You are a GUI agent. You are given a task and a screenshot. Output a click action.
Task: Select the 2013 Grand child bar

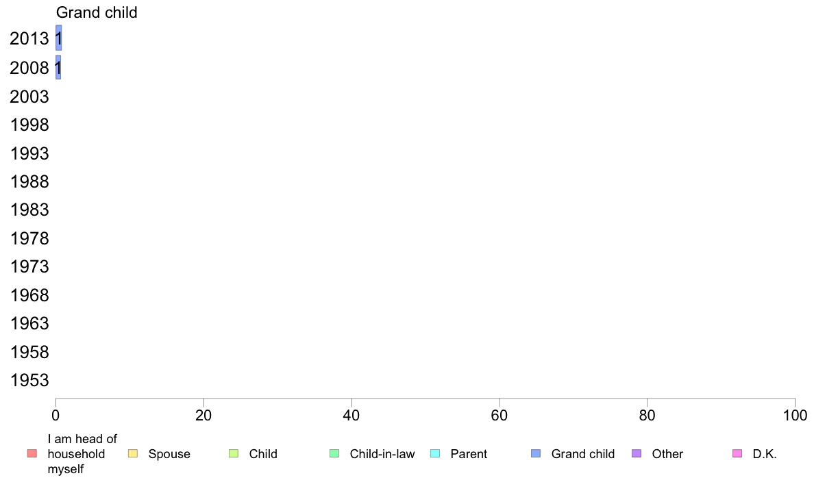pyautogui.click(x=59, y=38)
